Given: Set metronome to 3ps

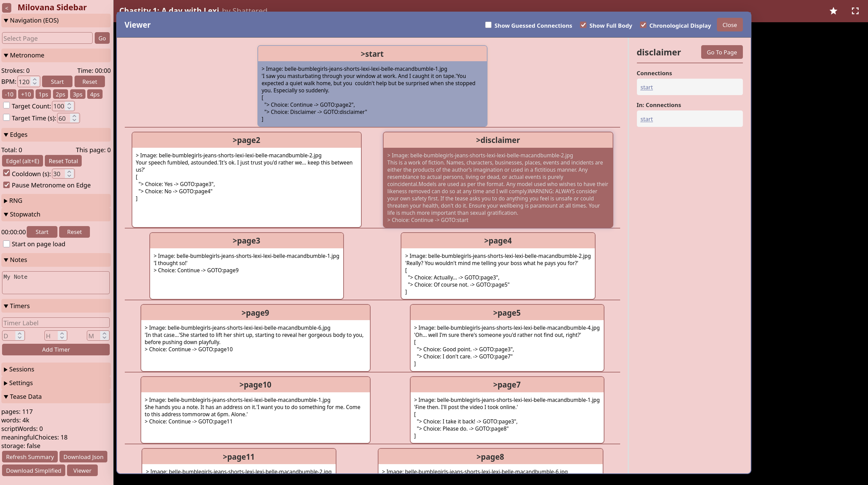Looking at the screenshot, I should point(78,94).
